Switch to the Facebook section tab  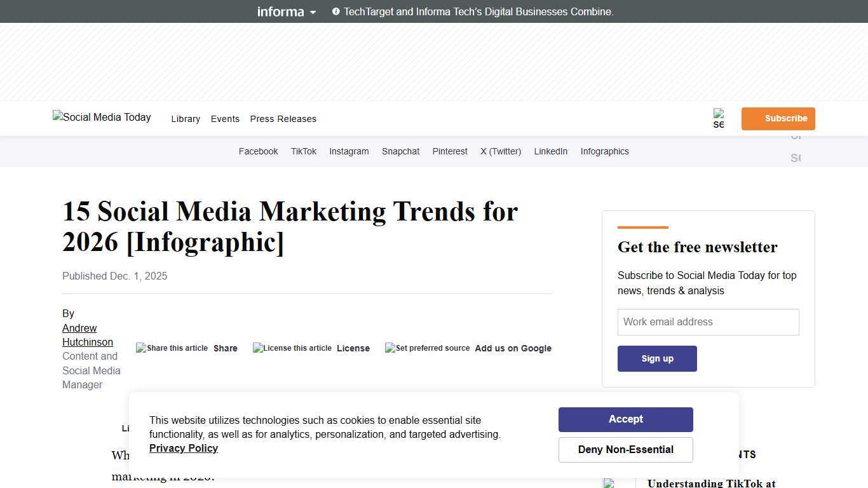(x=258, y=151)
